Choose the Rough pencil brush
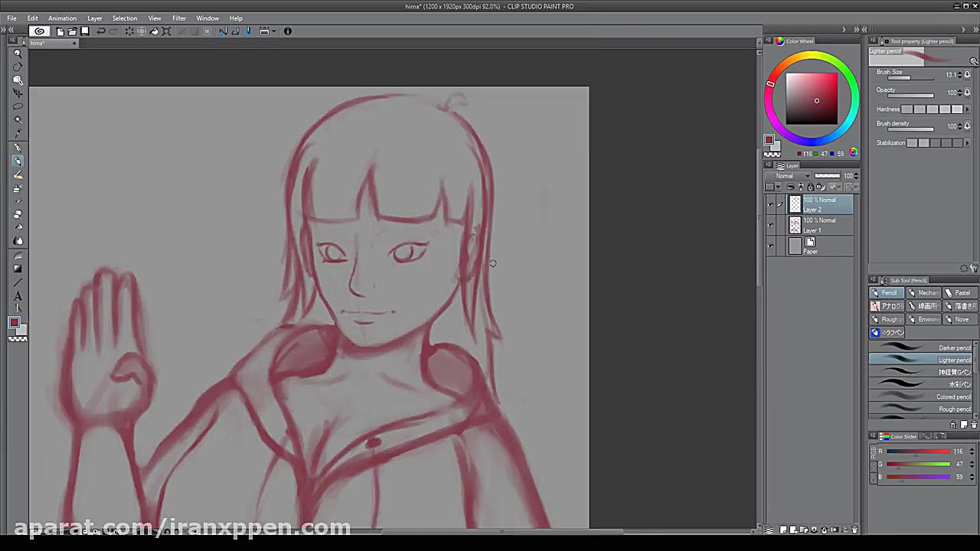This screenshot has height=551, width=980. [922, 409]
